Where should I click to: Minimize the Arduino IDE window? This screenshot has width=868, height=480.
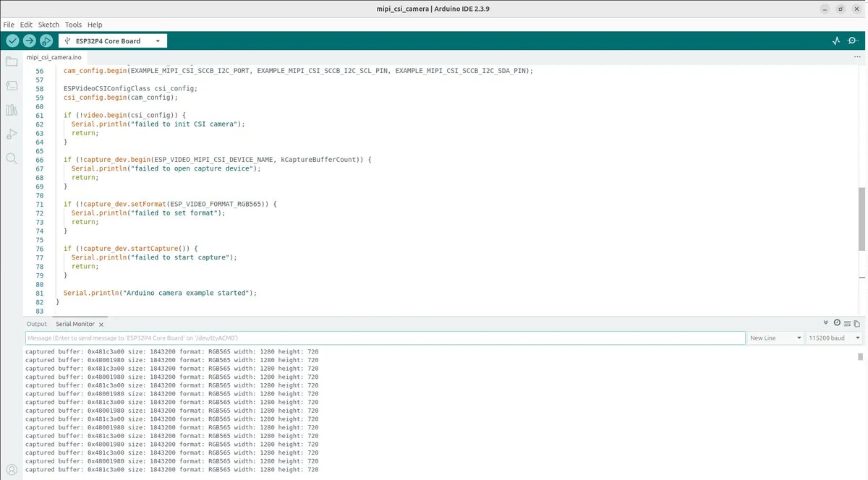click(825, 9)
